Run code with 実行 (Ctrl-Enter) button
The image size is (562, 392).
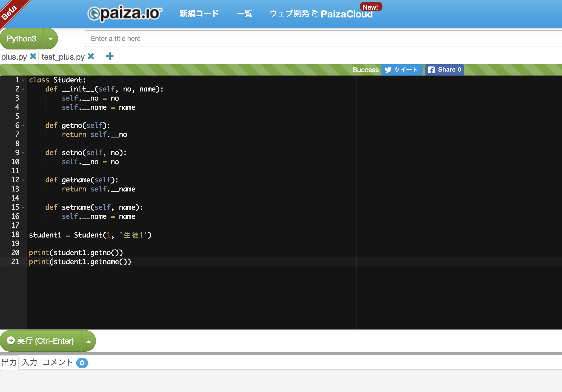pos(40,341)
